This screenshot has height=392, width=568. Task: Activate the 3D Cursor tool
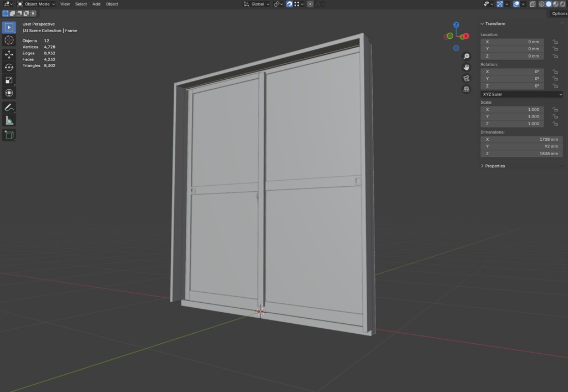pyautogui.click(x=9, y=40)
